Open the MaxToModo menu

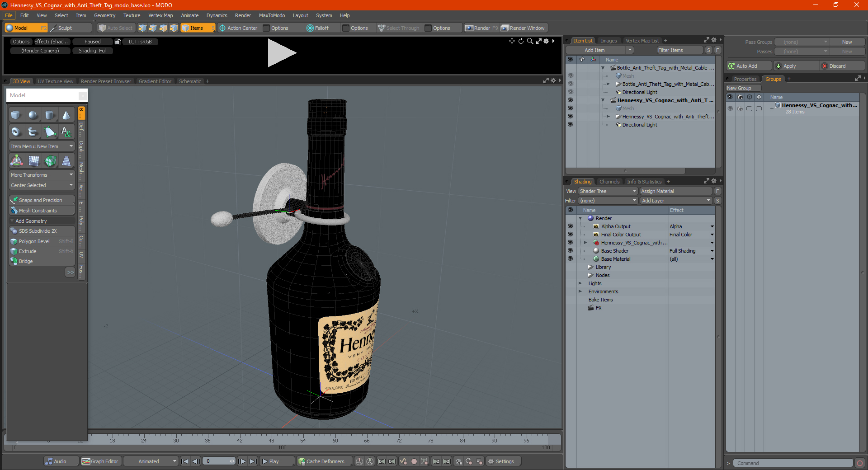click(x=272, y=15)
